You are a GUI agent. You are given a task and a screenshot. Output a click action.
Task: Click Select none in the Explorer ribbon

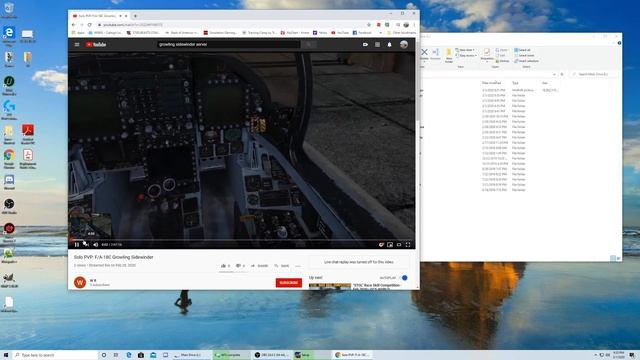pos(524,56)
